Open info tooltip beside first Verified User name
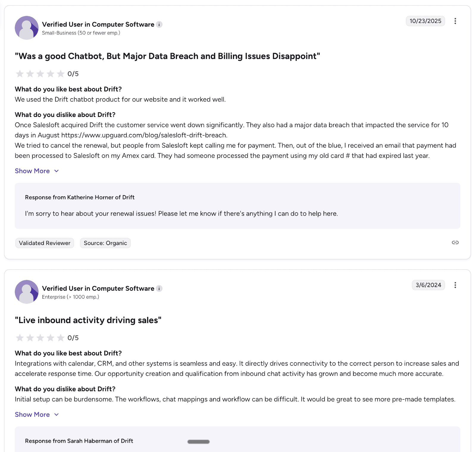The width and height of the screenshot is (476, 452). (160, 24)
